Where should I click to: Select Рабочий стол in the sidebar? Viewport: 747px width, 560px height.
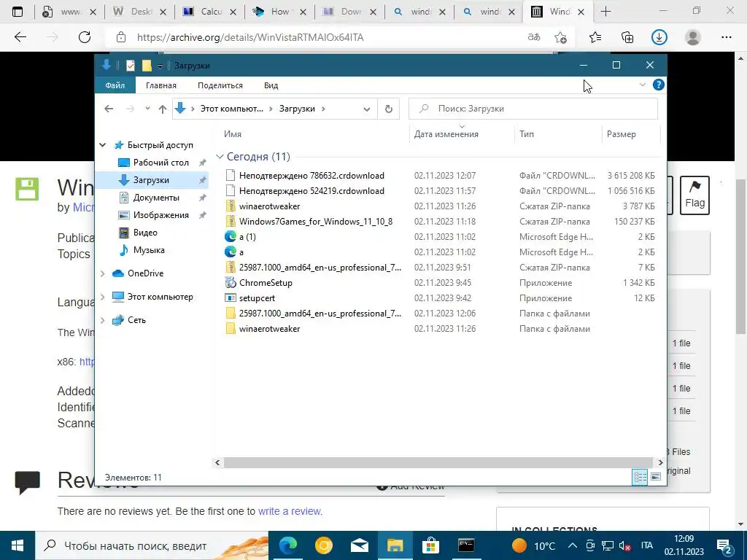click(160, 163)
